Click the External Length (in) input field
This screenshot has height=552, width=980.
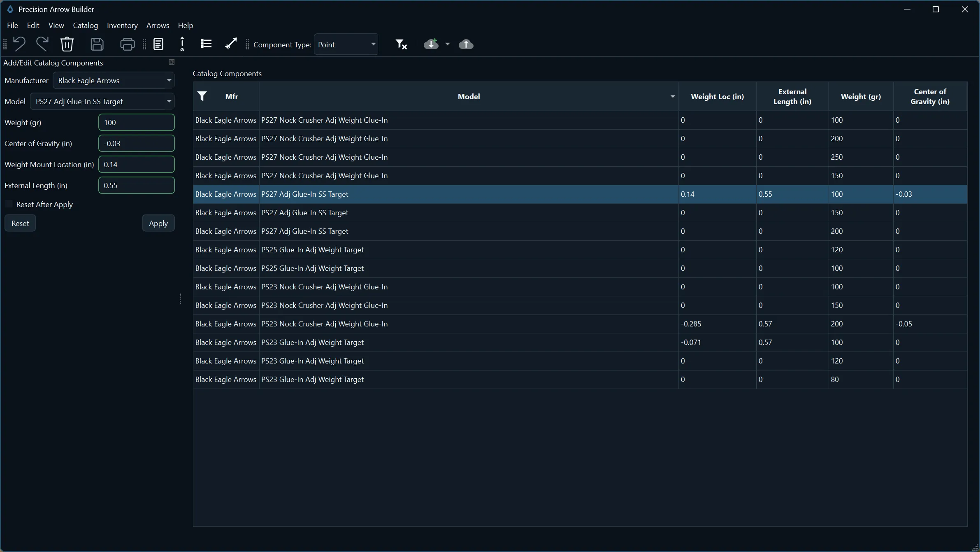click(x=137, y=185)
